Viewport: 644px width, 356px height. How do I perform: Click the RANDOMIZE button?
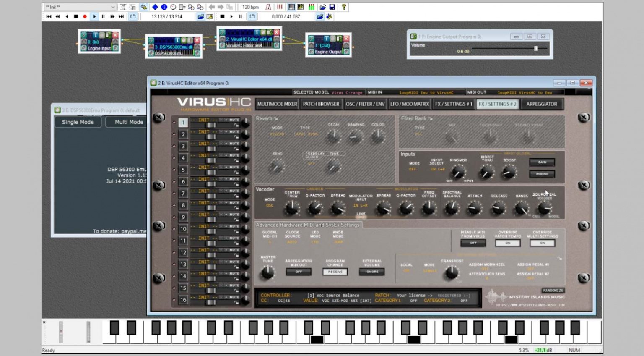tap(553, 290)
